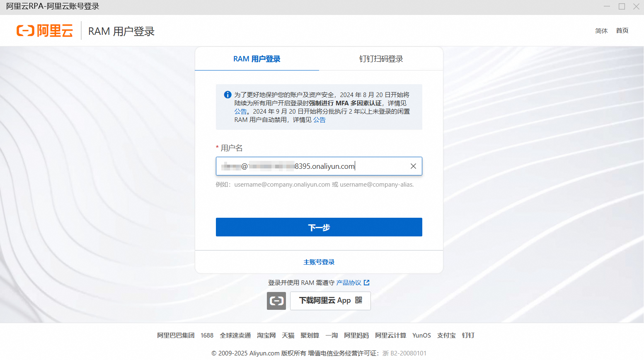The width and height of the screenshot is (644, 360).
Task: Click the 下一步 button
Action: 319,227
